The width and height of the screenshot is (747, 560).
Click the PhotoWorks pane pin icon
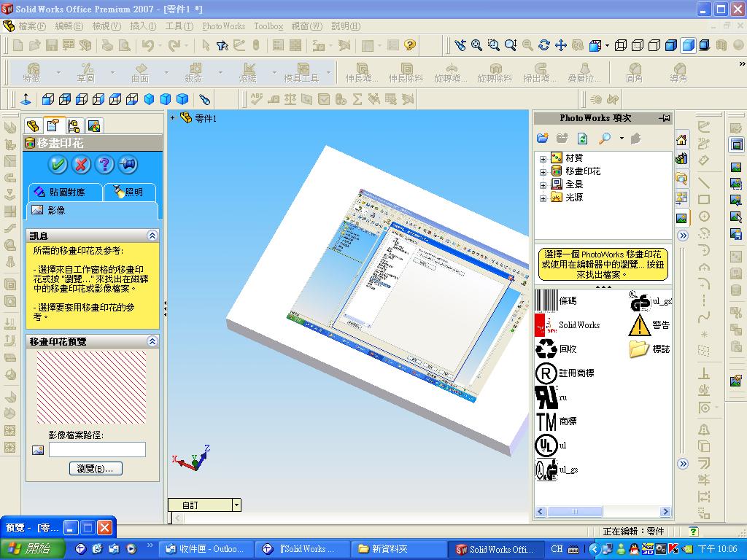[664, 118]
